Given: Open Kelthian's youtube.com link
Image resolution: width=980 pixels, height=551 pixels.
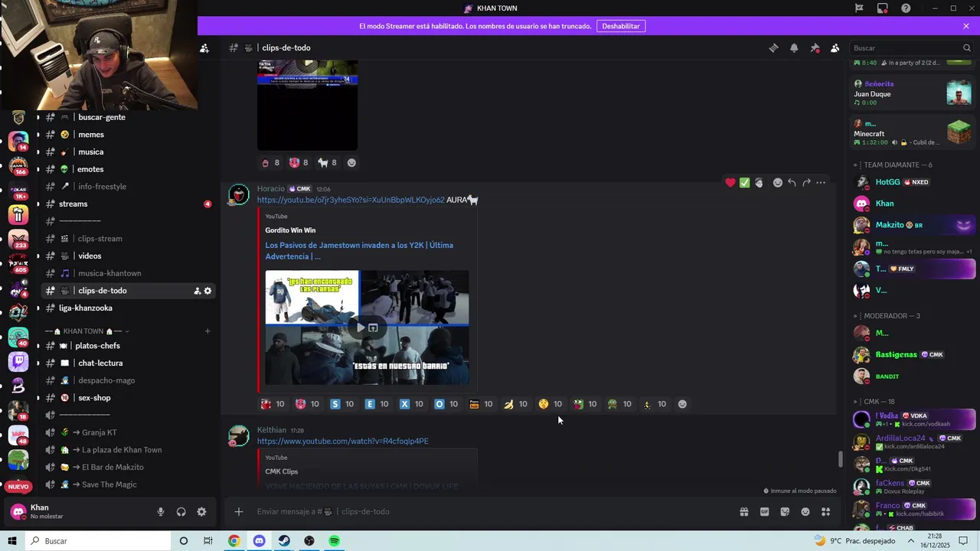Looking at the screenshot, I should [343, 442].
